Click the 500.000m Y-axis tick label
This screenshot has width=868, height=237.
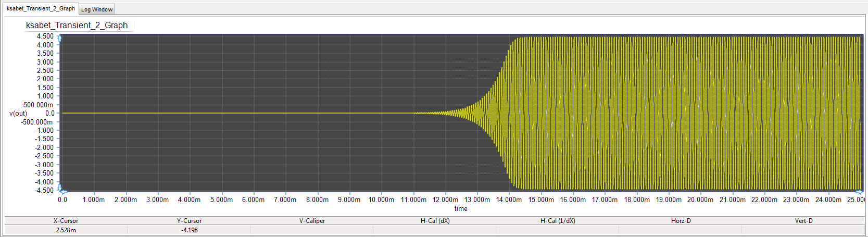pos(38,105)
